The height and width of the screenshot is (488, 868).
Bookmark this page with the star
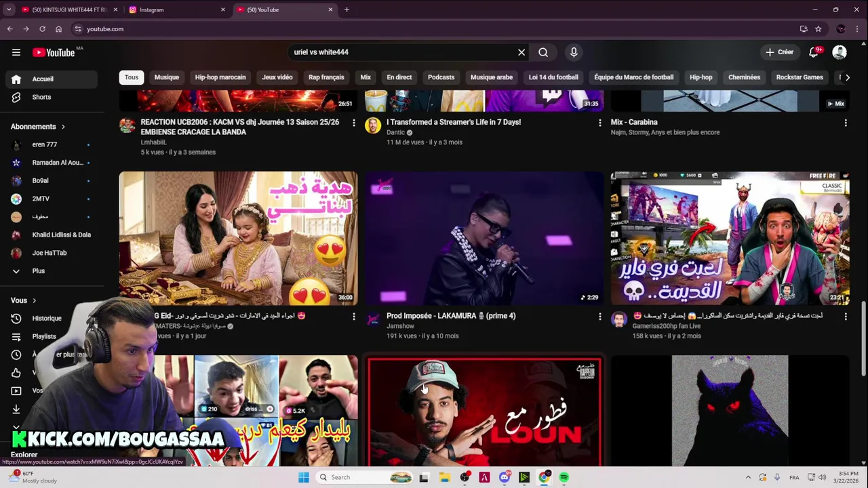(818, 29)
